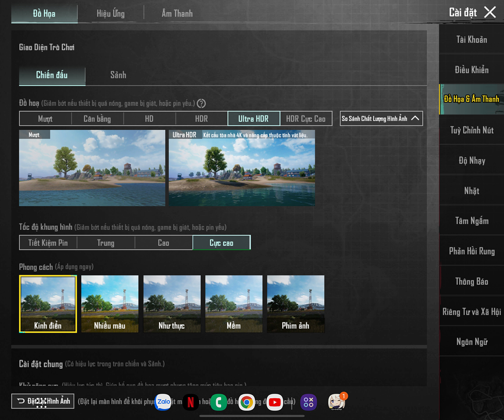This screenshot has width=504, height=420.
Task: Choose the Nhiều màu style thumbnail
Action: pyautogui.click(x=110, y=304)
